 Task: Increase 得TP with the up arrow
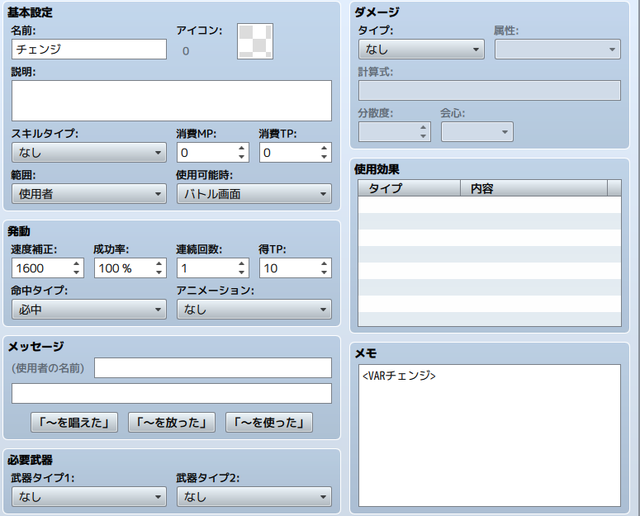pos(324,264)
